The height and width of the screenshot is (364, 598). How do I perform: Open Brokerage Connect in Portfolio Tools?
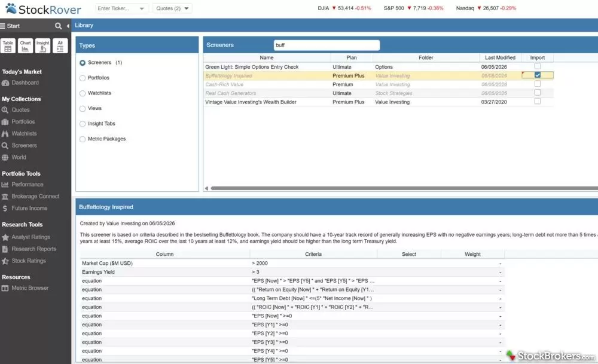(x=35, y=196)
